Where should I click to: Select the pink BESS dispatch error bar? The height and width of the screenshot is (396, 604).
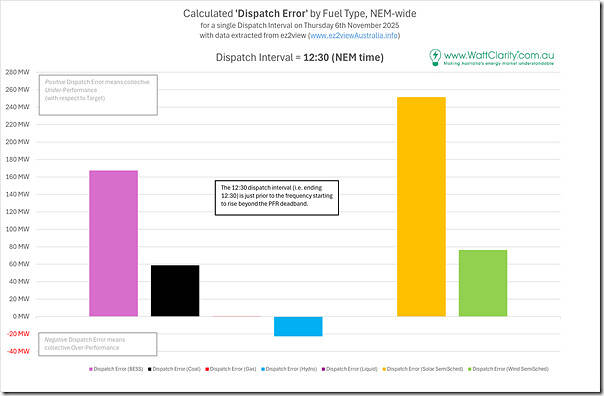114,243
